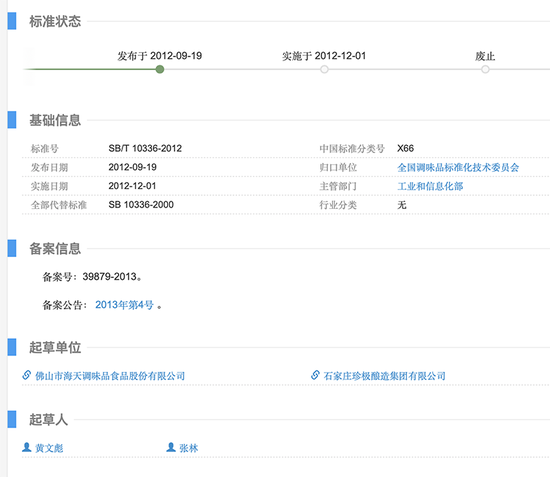Open drafter 张林 link
This screenshot has width=550, height=477.
189,448
